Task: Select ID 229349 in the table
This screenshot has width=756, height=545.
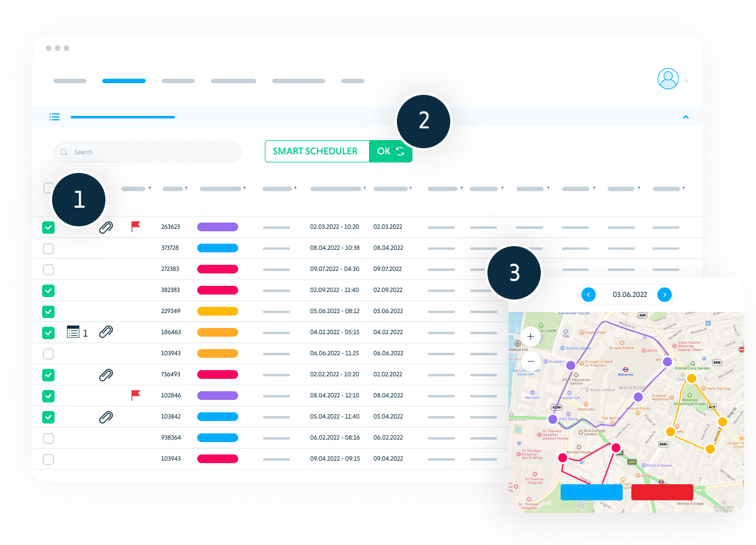Action: [170, 311]
